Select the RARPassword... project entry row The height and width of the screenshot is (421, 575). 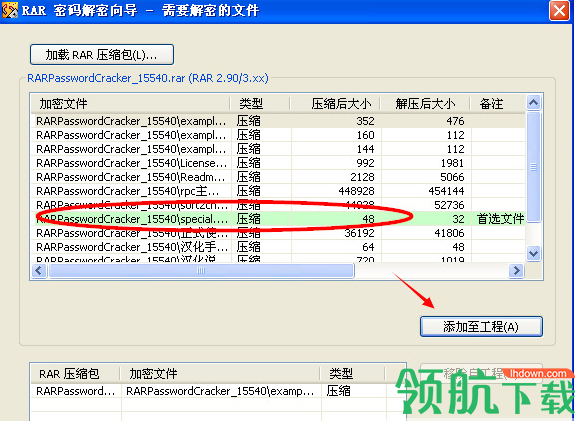pyautogui.click(x=219, y=391)
